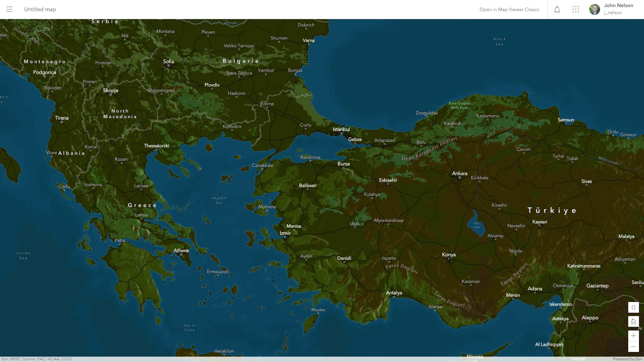
Task: Open the app launcher grid
Action: [576, 9]
